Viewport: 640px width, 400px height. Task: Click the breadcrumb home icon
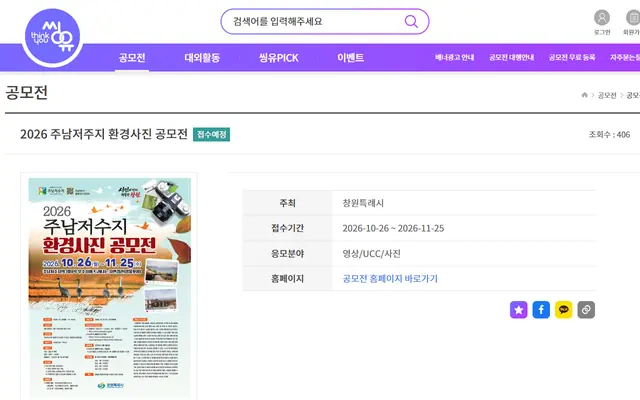[584, 95]
